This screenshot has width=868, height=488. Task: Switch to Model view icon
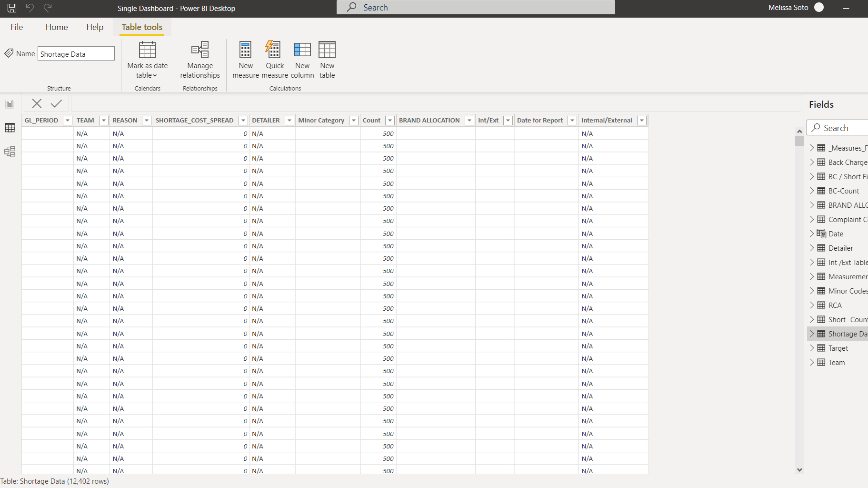click(x=10, y=152)
